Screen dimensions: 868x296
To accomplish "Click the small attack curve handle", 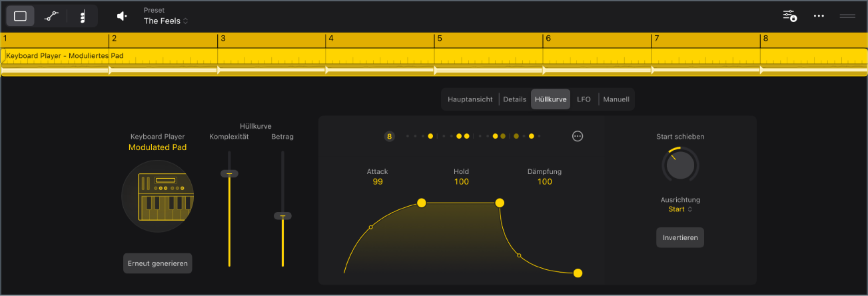I will point(371,227).
